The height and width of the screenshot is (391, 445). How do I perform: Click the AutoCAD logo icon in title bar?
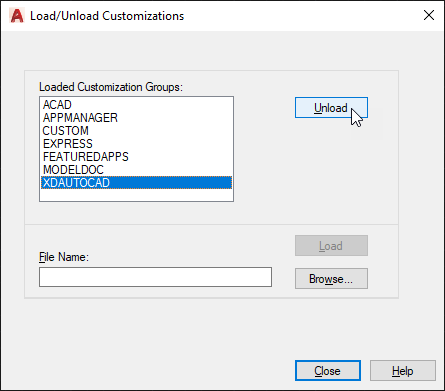coord(17,16)
